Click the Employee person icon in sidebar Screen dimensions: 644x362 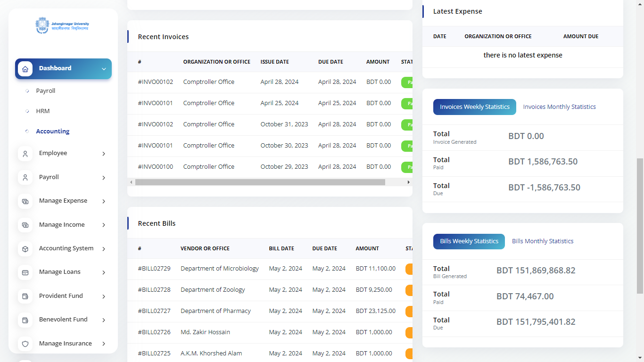25,154
